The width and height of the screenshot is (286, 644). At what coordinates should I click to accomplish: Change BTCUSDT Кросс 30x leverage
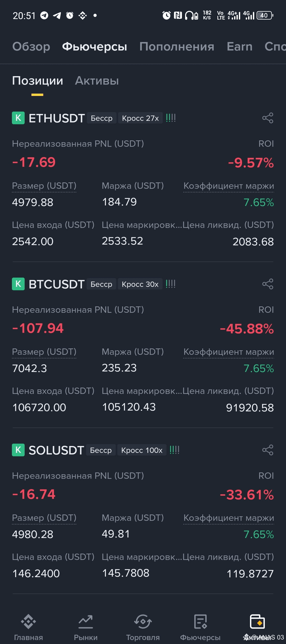pyautogui.click(x=140, y=284)
